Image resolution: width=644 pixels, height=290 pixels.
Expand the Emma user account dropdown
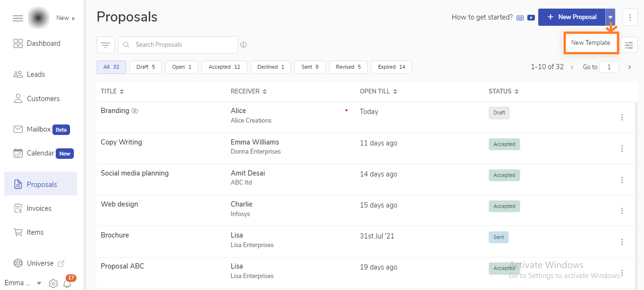click(x=39, y=283)
